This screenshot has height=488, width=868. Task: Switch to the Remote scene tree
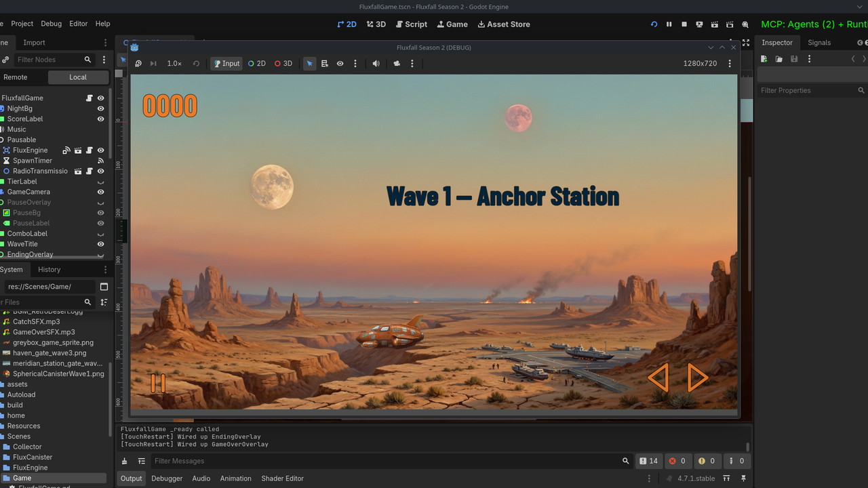pos(16,77)
